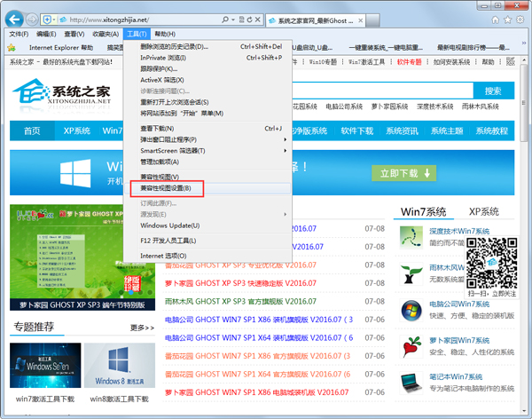The image size is (532, 419).
Task: Click the compatibility view icon in address bar
Action: pos(241,20)
